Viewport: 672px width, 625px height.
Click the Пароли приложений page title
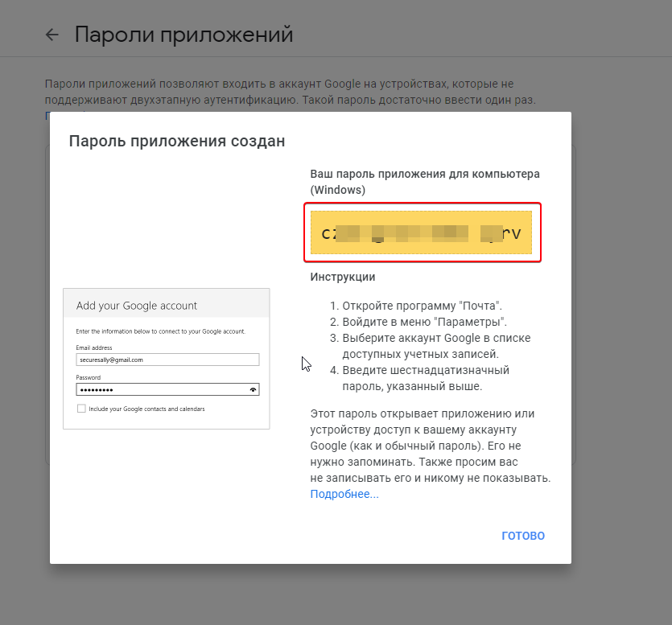[x=183, y=35]
